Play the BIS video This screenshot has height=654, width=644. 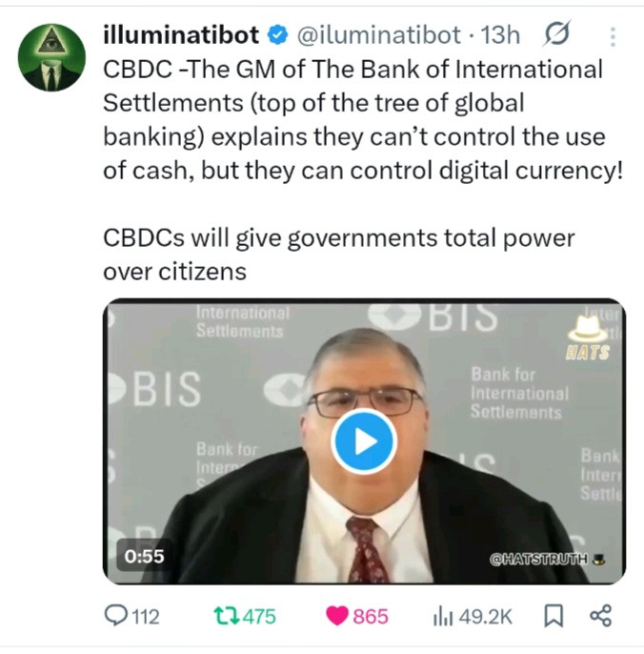pyautogui.click(x=364, y=441)
